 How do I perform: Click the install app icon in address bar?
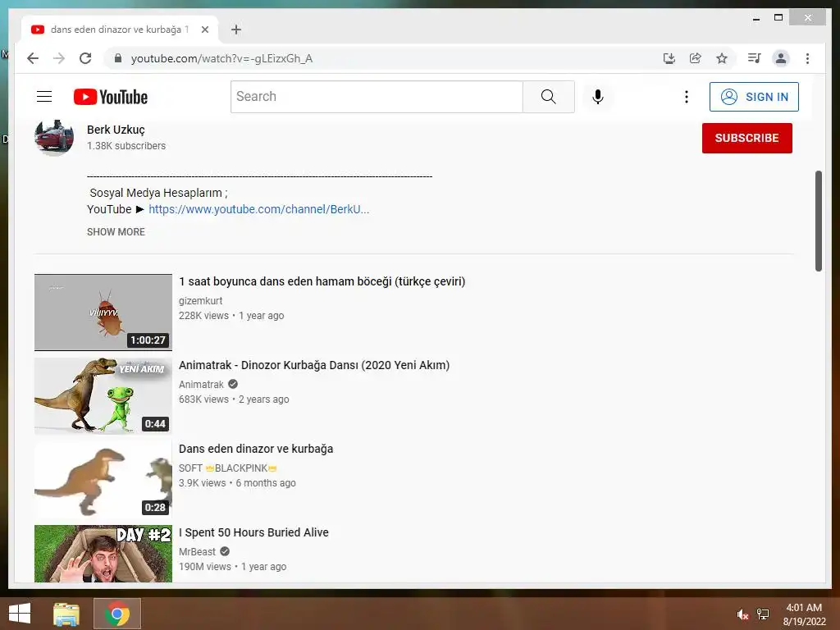click(x=669, y=58)
